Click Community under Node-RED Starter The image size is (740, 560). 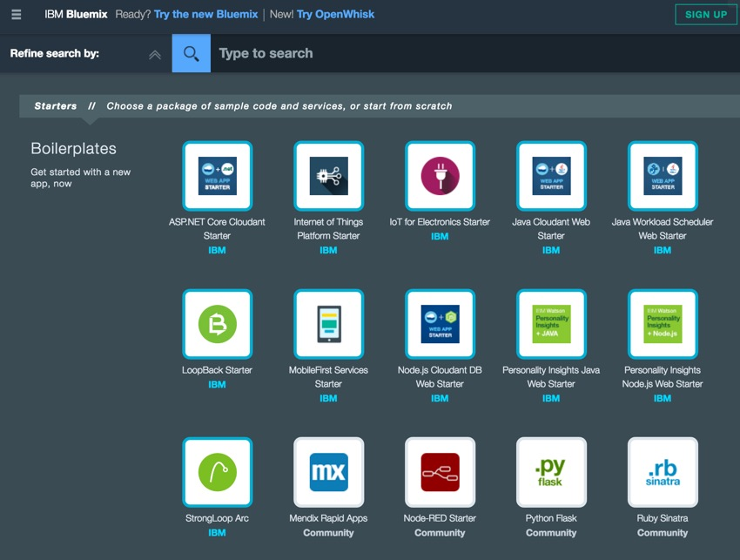tap(440, 533)
